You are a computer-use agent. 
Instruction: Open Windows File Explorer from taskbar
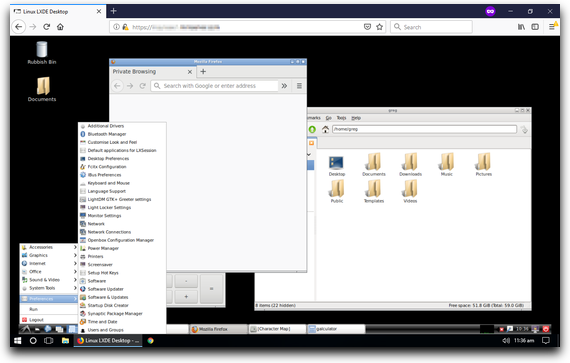pyautogui.click(x=65, y=340)
